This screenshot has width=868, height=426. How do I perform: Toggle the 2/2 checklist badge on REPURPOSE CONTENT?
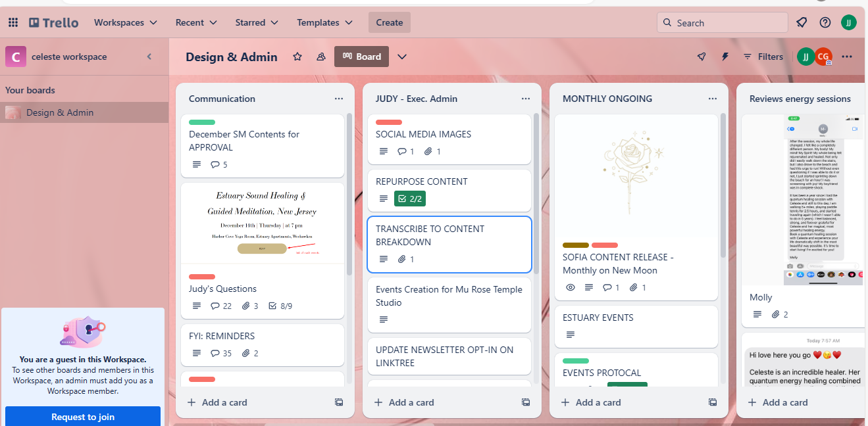pos(410,199)
